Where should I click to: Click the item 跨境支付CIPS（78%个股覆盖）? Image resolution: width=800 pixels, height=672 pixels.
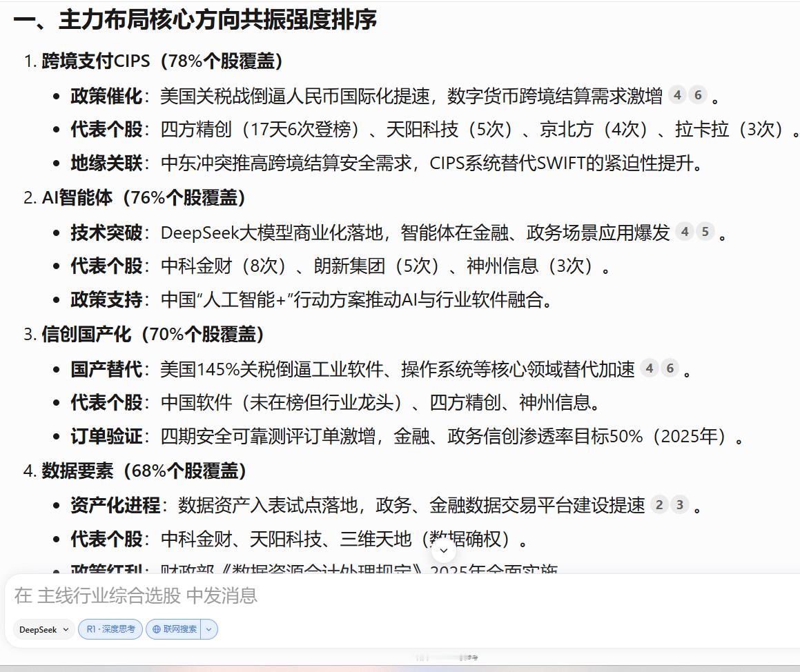pos(162,61)
